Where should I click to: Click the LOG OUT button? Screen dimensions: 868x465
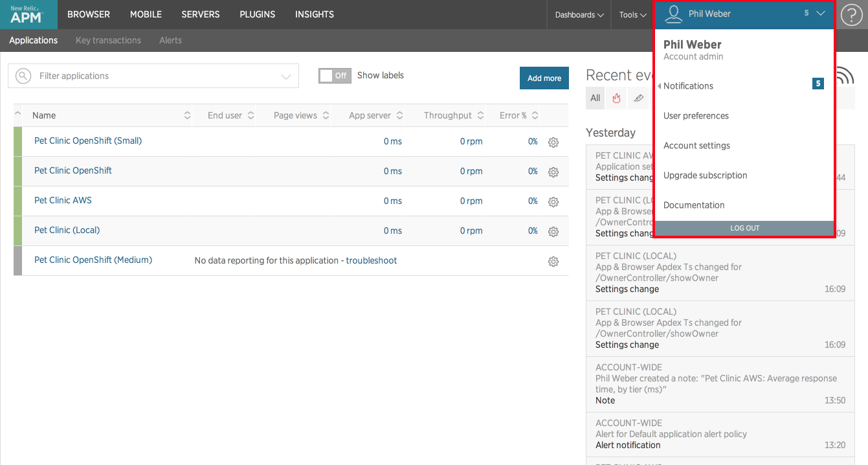[x=744, y=228]
